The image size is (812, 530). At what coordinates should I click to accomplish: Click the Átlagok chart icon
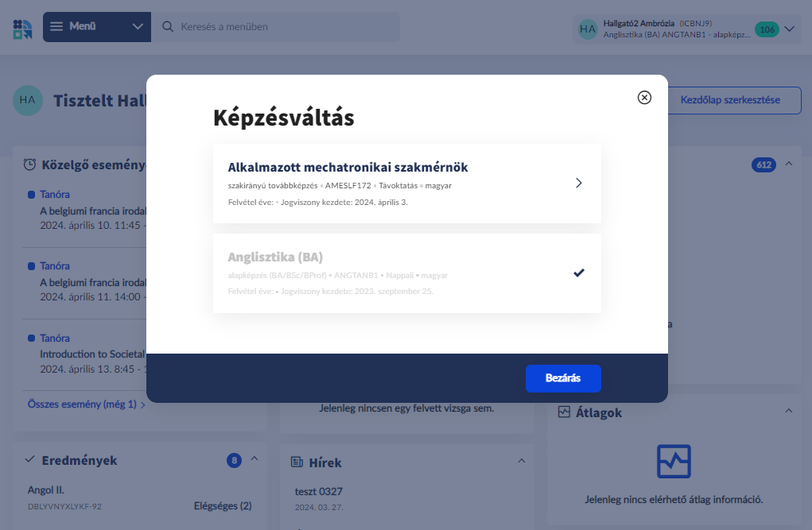click(x=565, y=412)
